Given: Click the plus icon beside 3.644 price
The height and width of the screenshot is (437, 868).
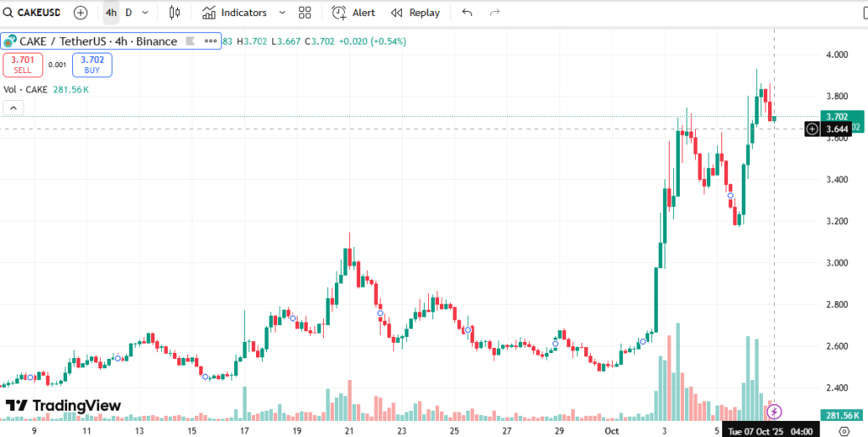Looking at the screenshot, I should tap(812, 129).
